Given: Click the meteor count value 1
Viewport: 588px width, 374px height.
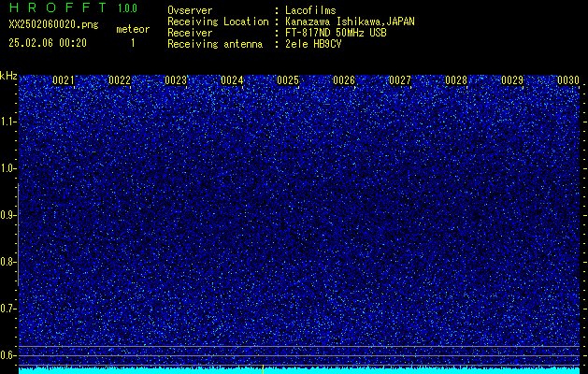Looking at the screenshot, I should pos(133,43).
